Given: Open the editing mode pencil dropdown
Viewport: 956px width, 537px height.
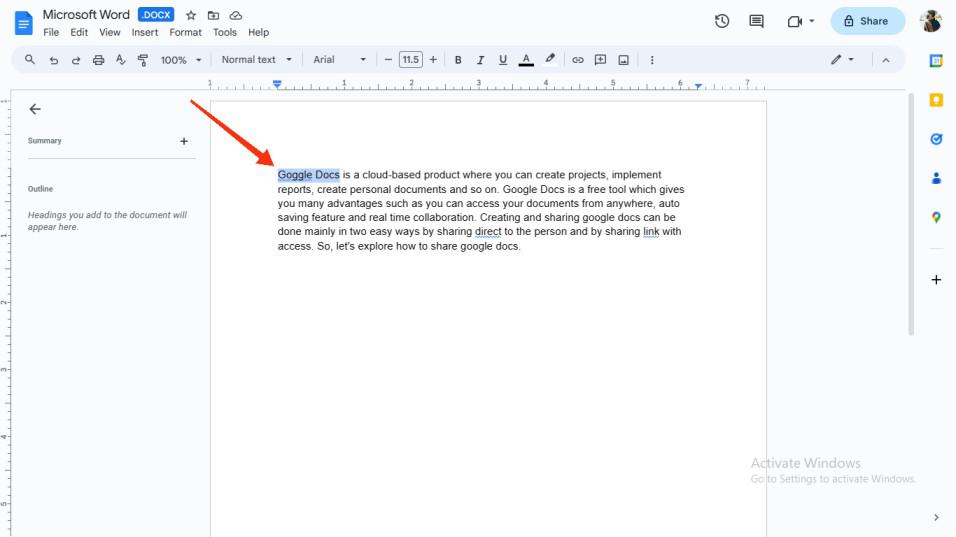Looking at the screenshot, I should tap(842, 60).
